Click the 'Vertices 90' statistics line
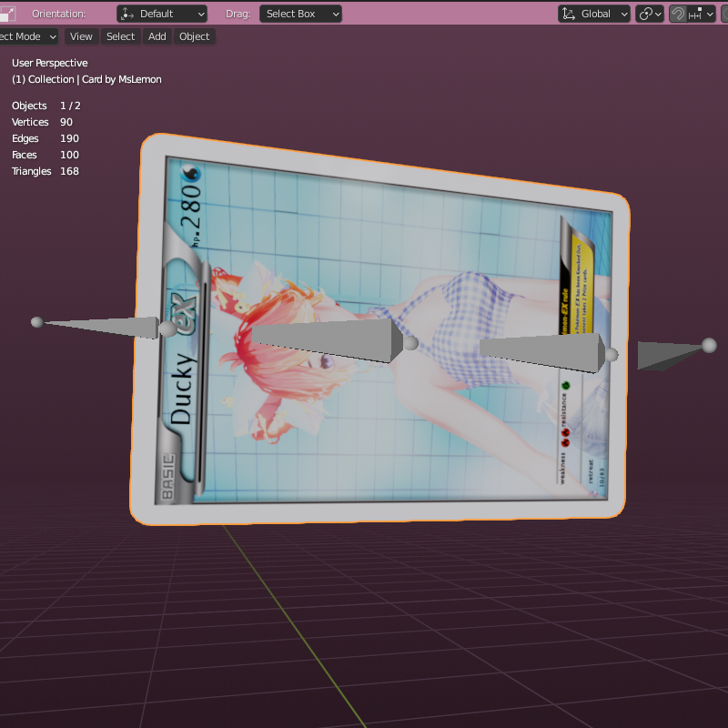Image resolution: width=728 pixels, height=728 pixels. (x=42, y=122)
